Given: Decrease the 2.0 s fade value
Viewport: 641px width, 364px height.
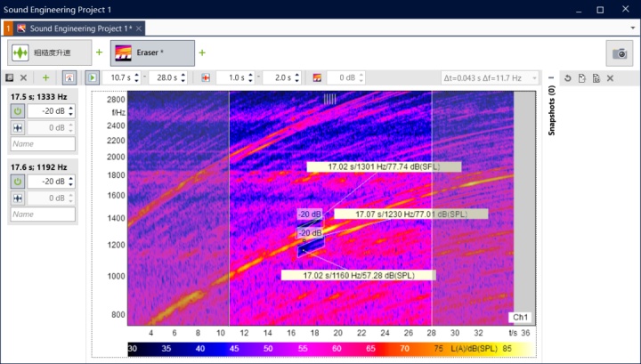Looking at the screenshot, I should [297, 81].
